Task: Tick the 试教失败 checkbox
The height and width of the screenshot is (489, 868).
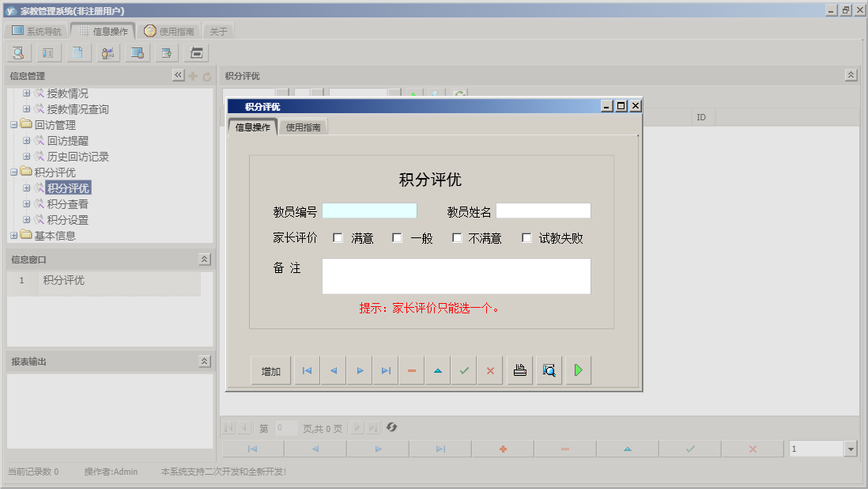Action: [x=526, y=237]
